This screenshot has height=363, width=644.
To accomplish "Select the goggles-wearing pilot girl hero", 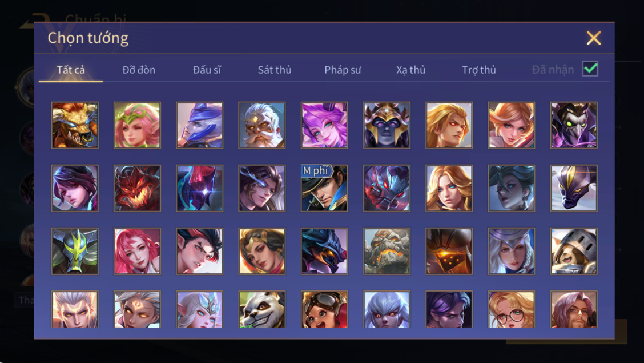I will [324, 309].
